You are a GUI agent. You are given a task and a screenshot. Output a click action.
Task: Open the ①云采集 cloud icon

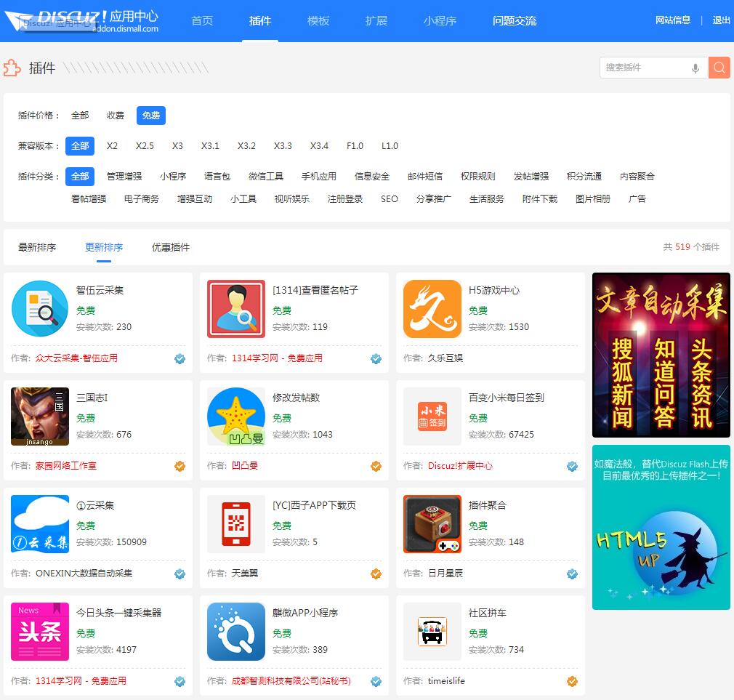click(40, 524)
